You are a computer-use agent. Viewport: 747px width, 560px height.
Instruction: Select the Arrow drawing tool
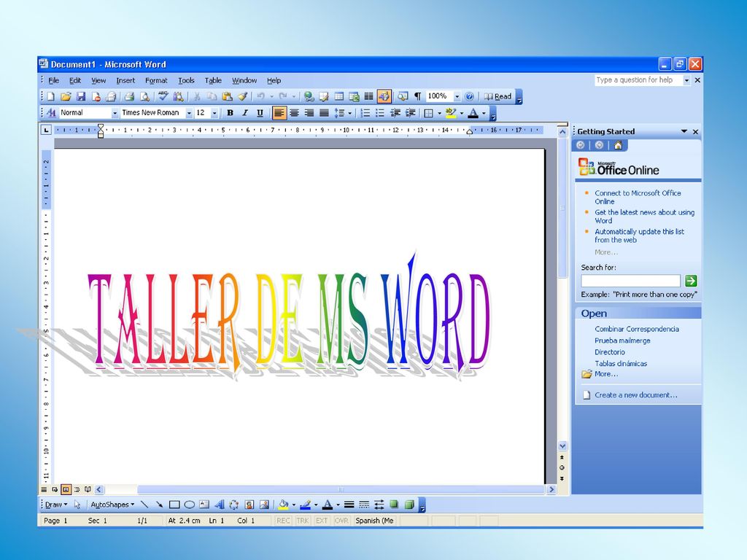coord(159,505)
